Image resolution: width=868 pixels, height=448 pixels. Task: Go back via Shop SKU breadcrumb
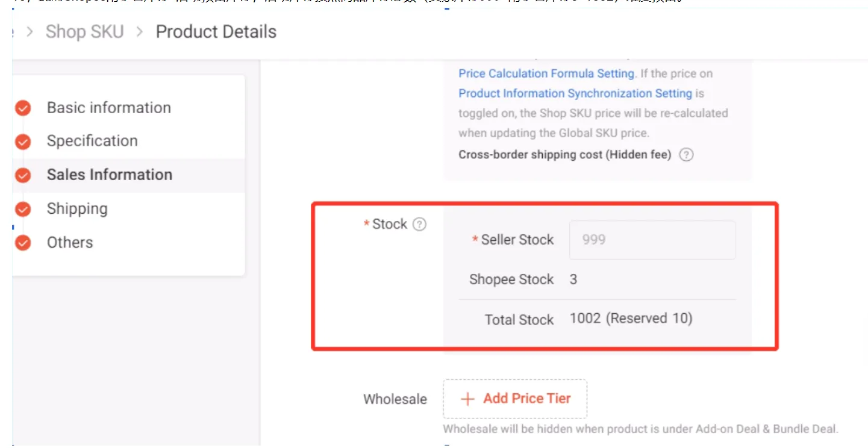click(84, 31)
